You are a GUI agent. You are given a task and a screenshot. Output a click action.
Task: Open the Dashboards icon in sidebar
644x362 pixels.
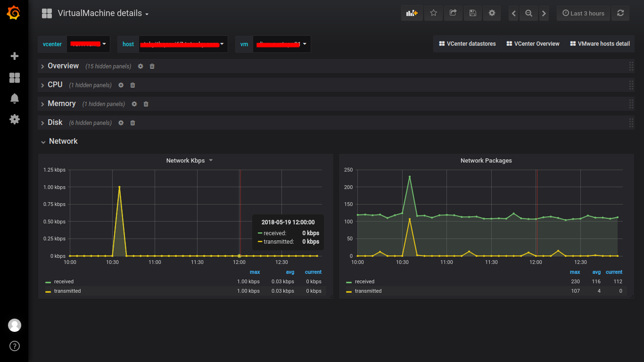(15, 78)
